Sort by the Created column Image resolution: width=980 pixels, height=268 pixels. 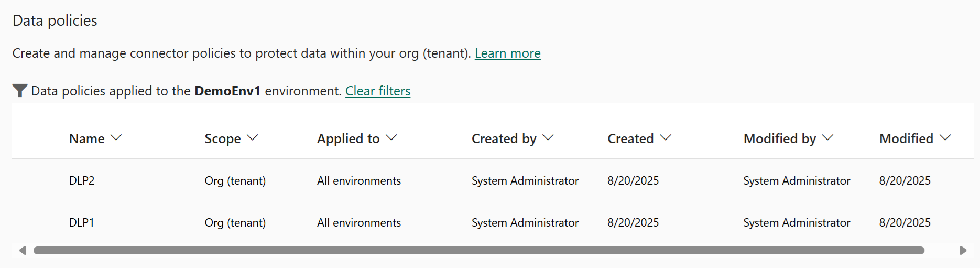pyautogui.click(x=639, y=138)
